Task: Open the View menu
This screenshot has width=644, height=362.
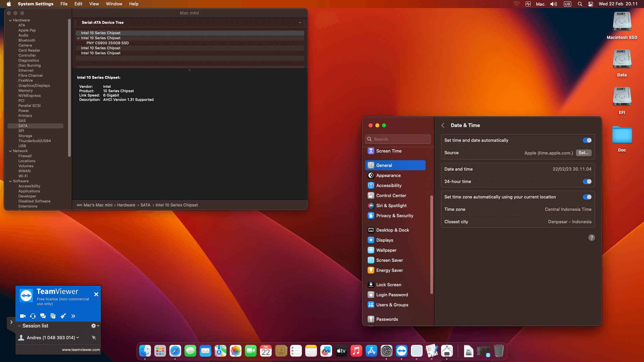Action: [94, 4]
